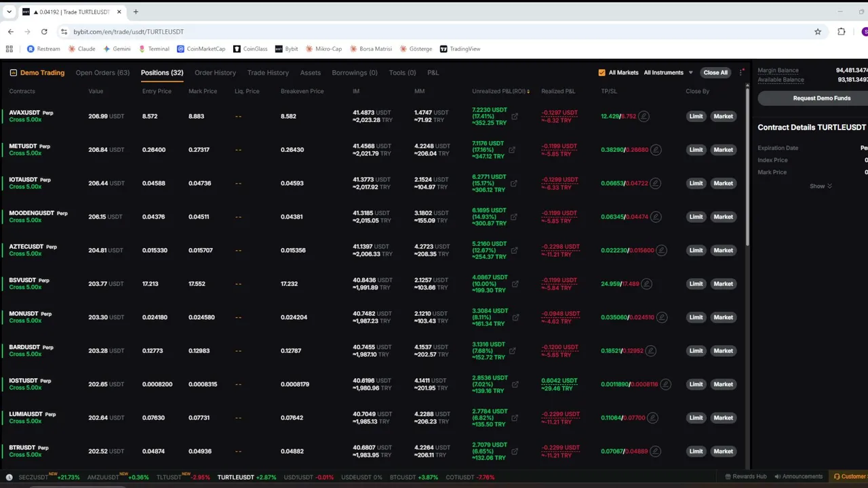Image resolution: width=868 pixels, height=488 pixels.
Task: Open the CoinGlass bookmark
Action: coord(250,49)
